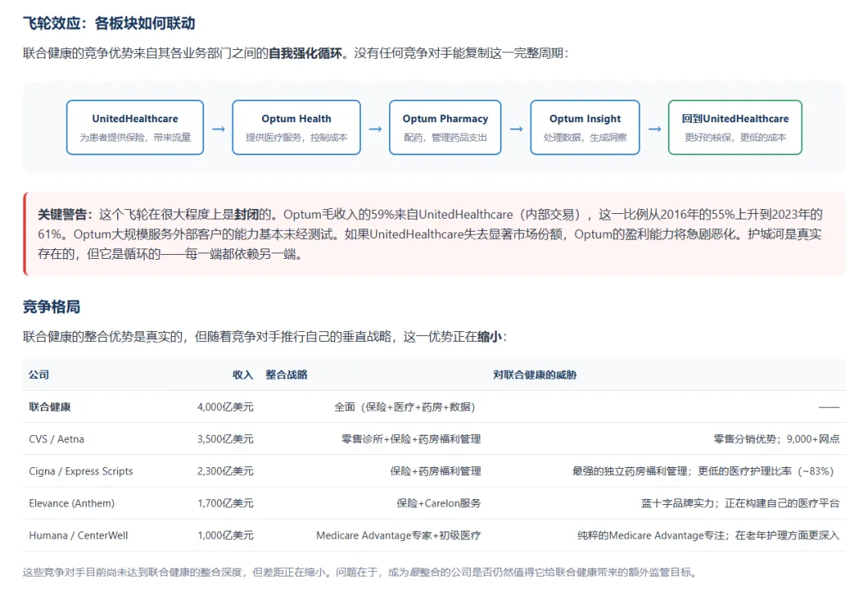This screenshot has width=868, height=595.
Task: Click the Optum Pharmacy flywheel card
Action: pos(445,127)
